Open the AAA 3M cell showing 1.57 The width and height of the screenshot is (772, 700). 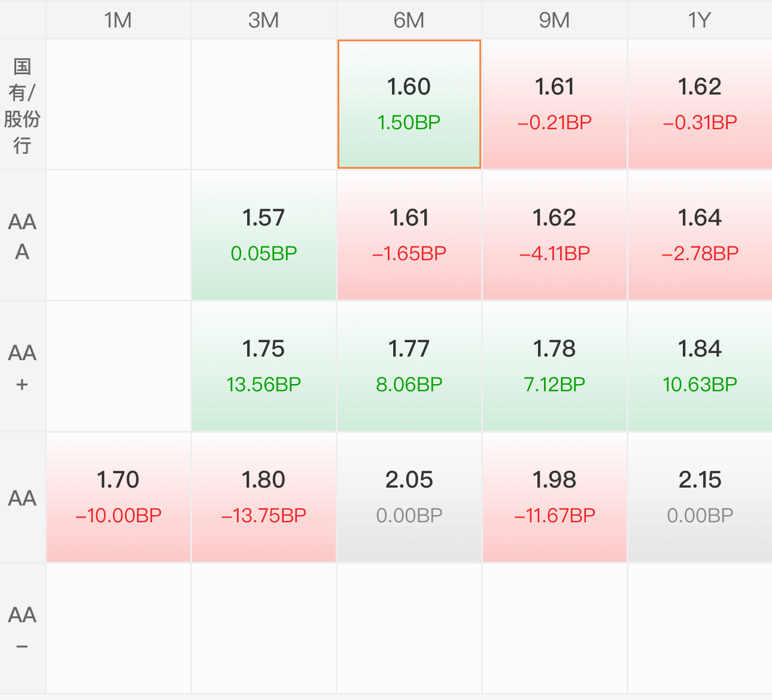pos(264,236)
